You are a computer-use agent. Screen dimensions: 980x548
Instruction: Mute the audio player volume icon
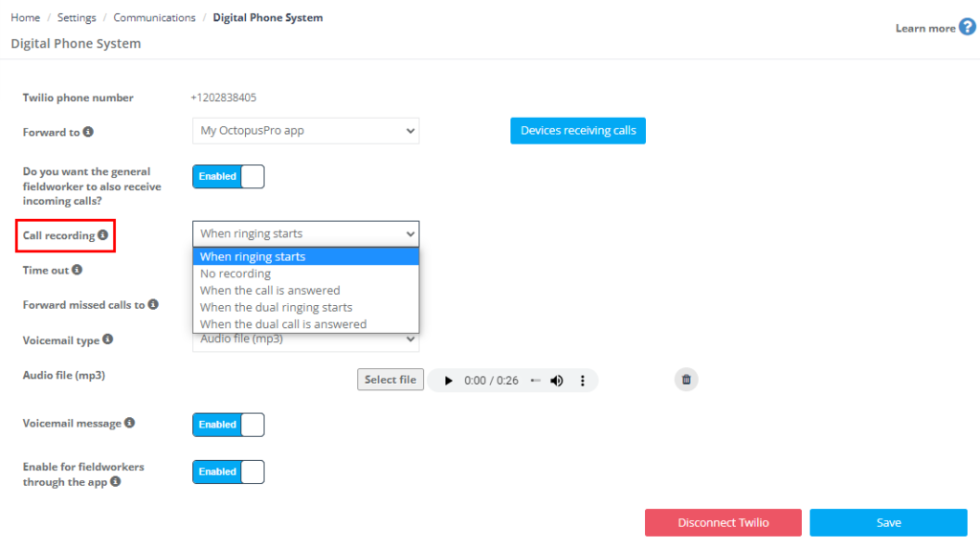click(556, 381)
